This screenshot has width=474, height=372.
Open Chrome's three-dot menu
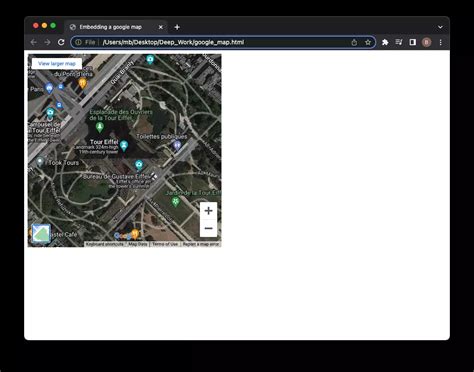(441, 42)
